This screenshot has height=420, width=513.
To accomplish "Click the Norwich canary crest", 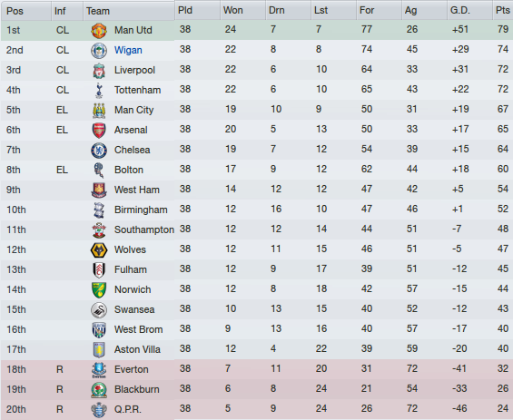I will (98, 290).
